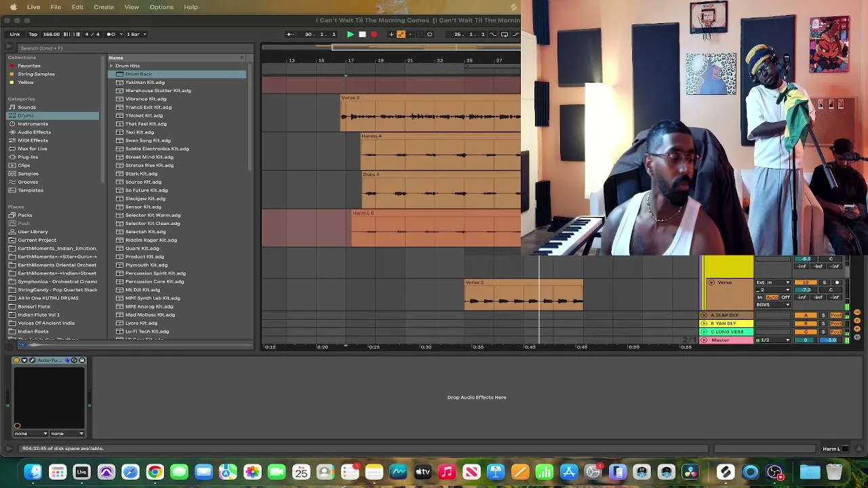Screen dimensions: 868x488
Task: Open the input channel 2 dropdown
Action: pos(773,290)
